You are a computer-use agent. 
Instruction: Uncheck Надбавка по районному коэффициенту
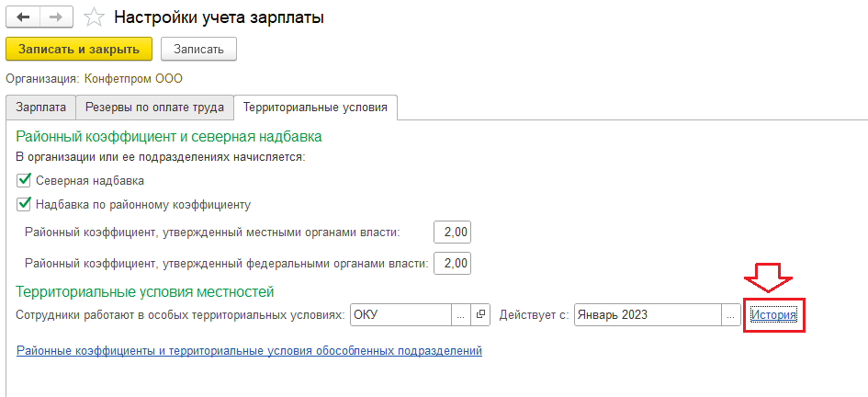pos(25,204)
